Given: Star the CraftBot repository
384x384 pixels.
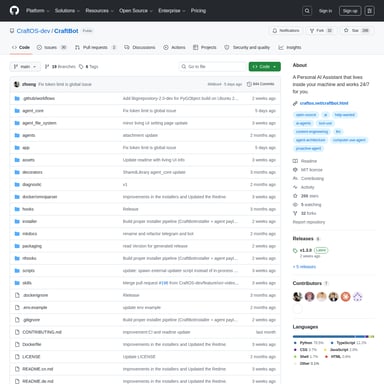Looking at the screenshot, I should pyautogui.click(x=356, y=30).
